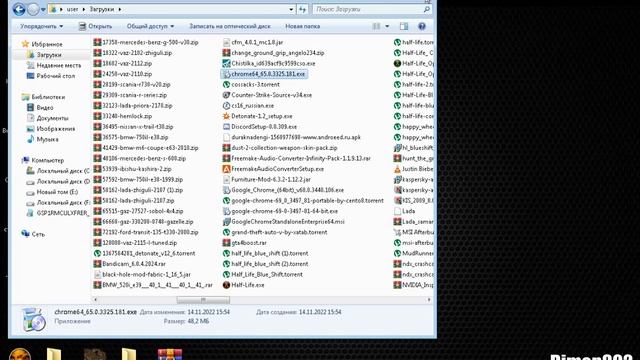Screen dimensions: 640x360
Task: Click the horizontal scrollbar thumb
Action: click(203, 300)
